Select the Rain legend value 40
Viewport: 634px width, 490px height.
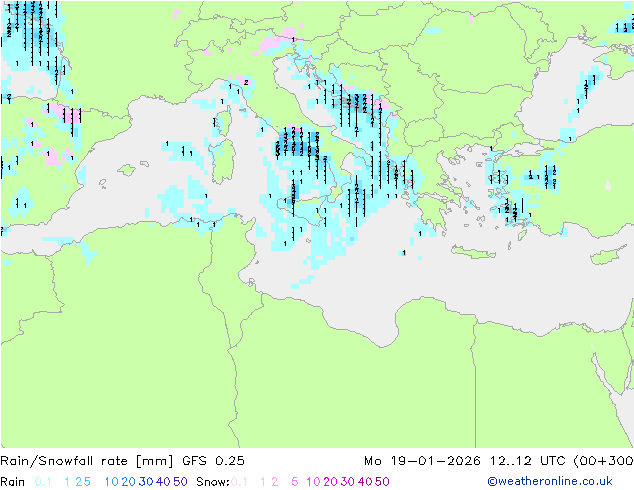tap(163, 482)
